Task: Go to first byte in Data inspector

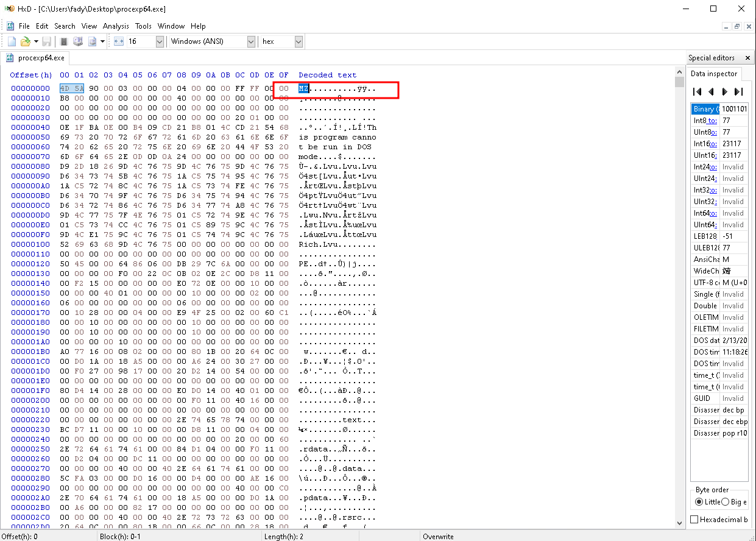Action: [x=698, y=91]
